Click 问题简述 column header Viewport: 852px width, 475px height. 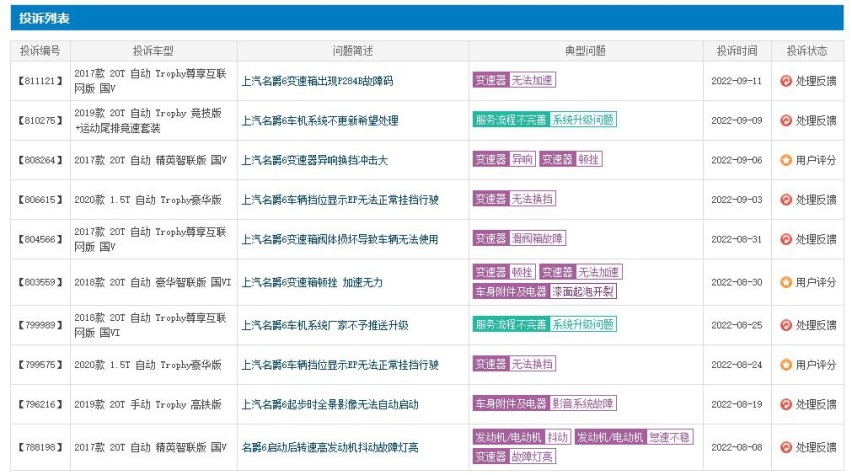[x=353, y=51]
